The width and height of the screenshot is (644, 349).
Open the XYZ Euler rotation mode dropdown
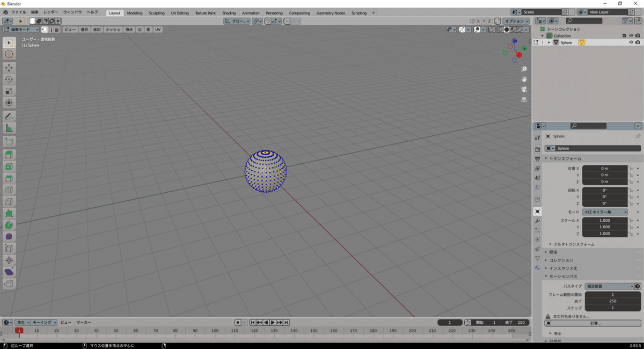point(605,212)
